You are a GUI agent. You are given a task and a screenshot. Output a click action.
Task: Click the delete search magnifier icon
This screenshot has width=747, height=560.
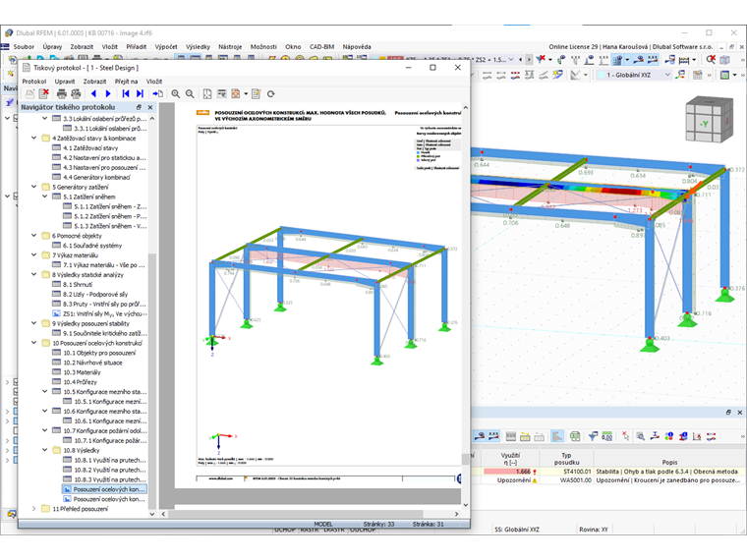(x=711, y=59)
